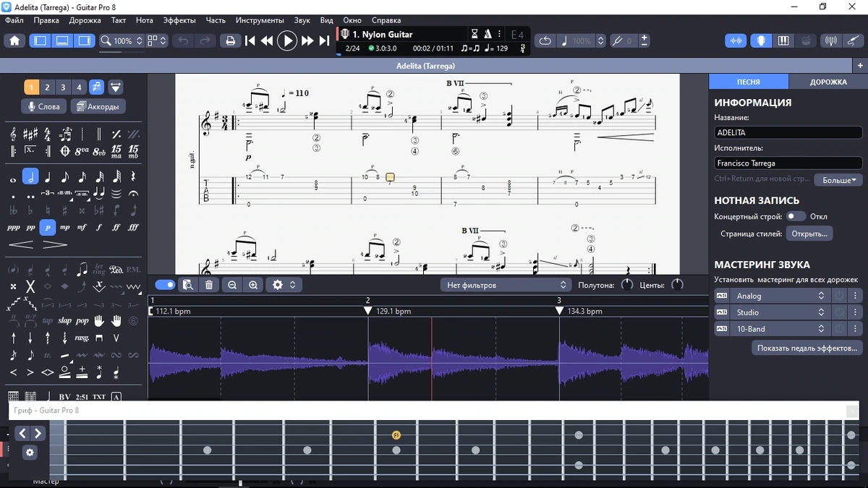
Task: Apply the palm mute (P.M.) effect
Action: pyautogui.click(x=133, y=270)
